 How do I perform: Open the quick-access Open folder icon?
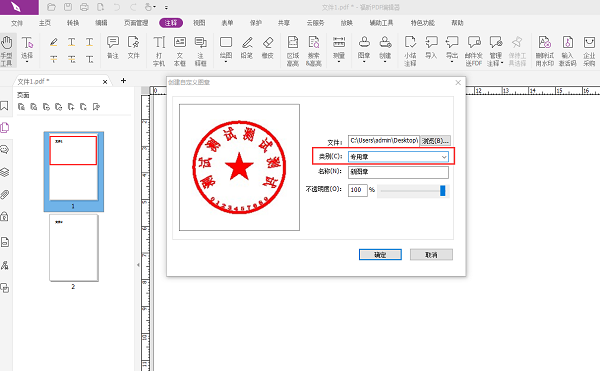[51, 7]
